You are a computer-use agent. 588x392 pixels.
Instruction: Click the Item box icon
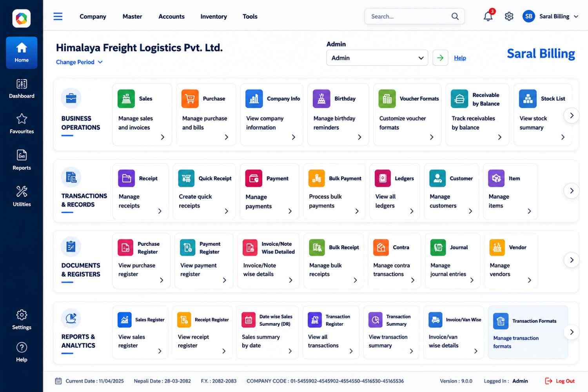496,178
